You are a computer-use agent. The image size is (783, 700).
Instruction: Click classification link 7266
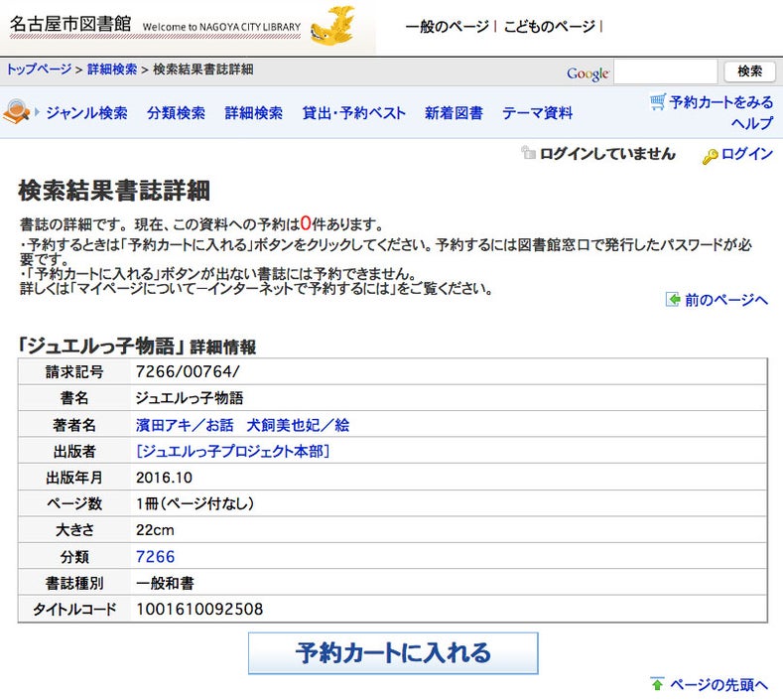click(x=155, y=557)
